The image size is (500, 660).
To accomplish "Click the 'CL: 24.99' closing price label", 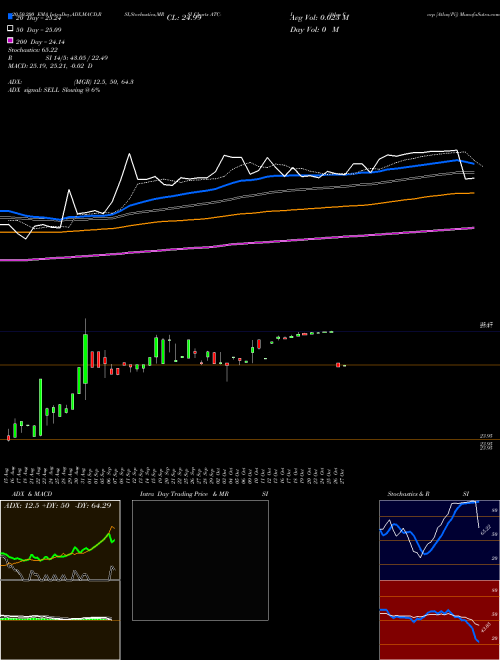I will pos(184,18).
